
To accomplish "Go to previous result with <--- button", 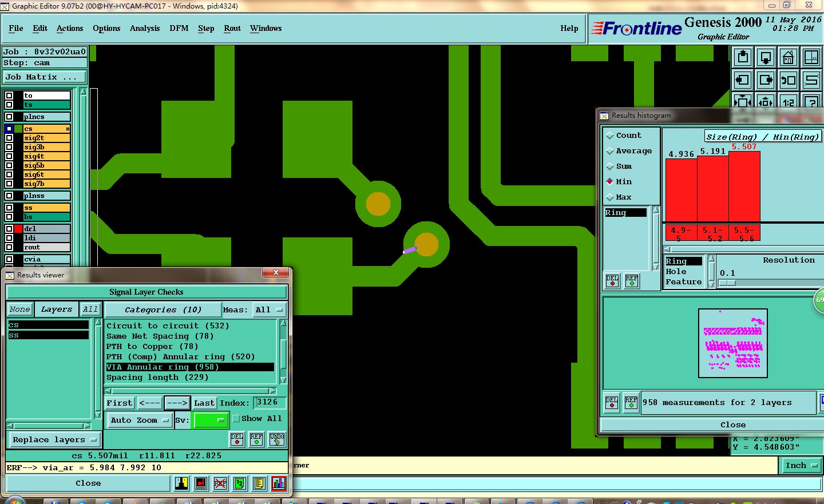I will (x=149, y=403).
